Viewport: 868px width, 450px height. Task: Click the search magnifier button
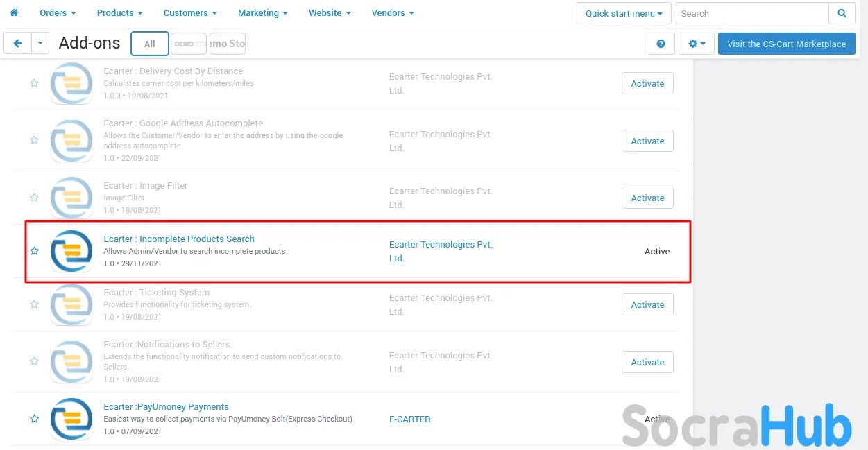click(842, 13)
